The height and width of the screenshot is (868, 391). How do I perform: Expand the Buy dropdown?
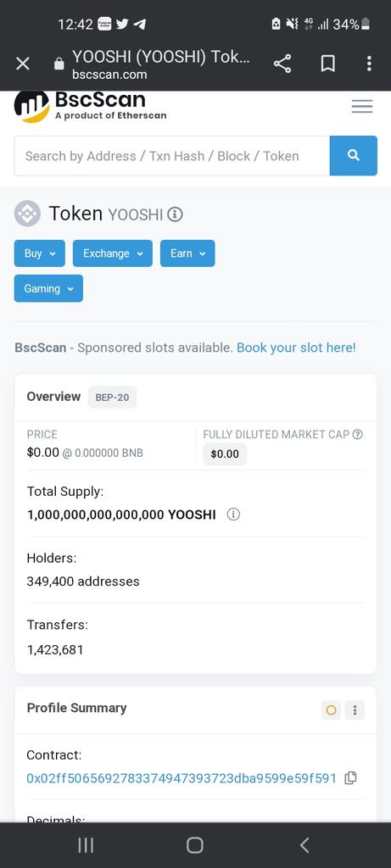tap(39, 253)
